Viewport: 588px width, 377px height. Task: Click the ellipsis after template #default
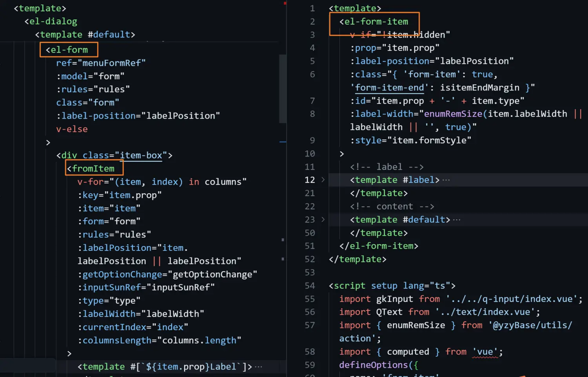(x=456, y=220)
